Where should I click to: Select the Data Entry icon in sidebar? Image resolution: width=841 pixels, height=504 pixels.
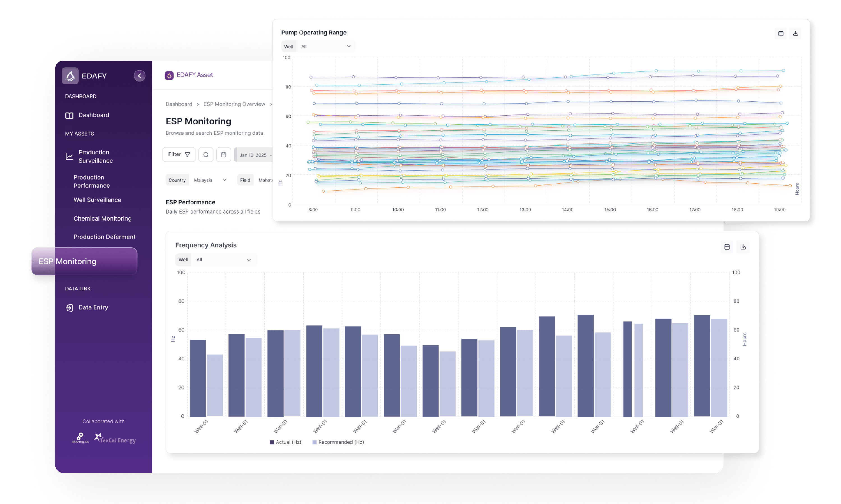click(x=69, y=307)
